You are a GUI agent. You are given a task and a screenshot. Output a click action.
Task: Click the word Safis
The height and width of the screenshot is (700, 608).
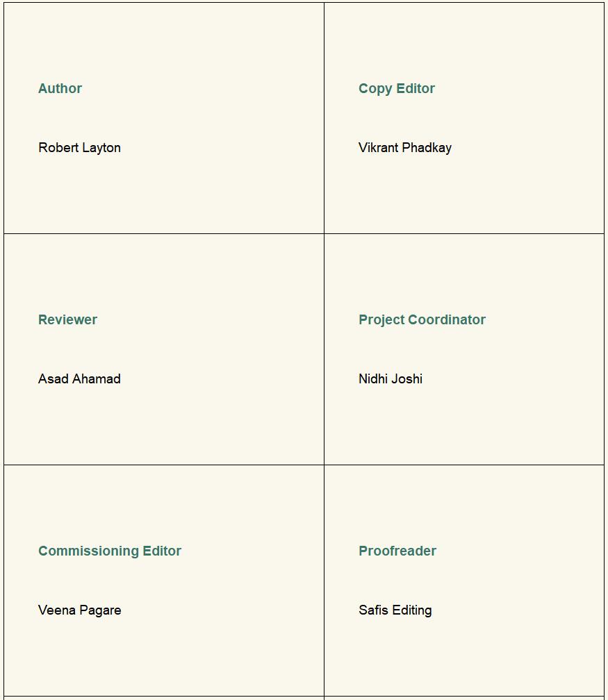(373, 610)
